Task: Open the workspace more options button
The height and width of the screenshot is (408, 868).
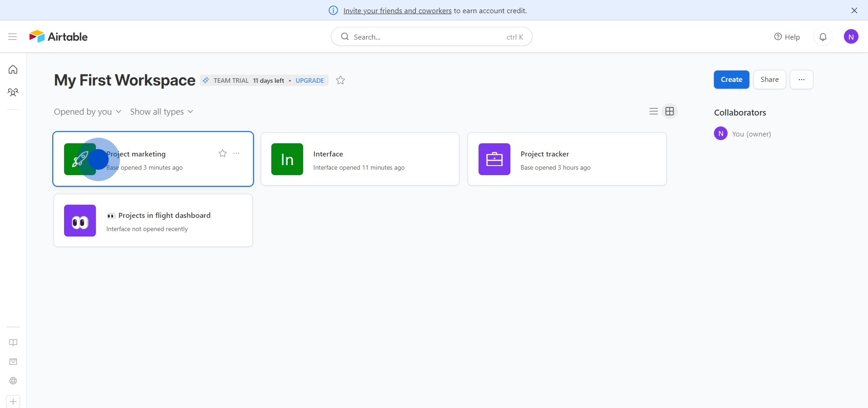Action: [801, 80]
